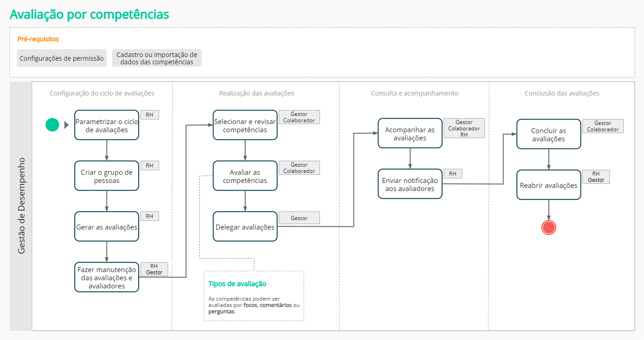Click the 'Avaliação por competências' title
Viewport: 644px width, 340px height.
click(89, 14)
